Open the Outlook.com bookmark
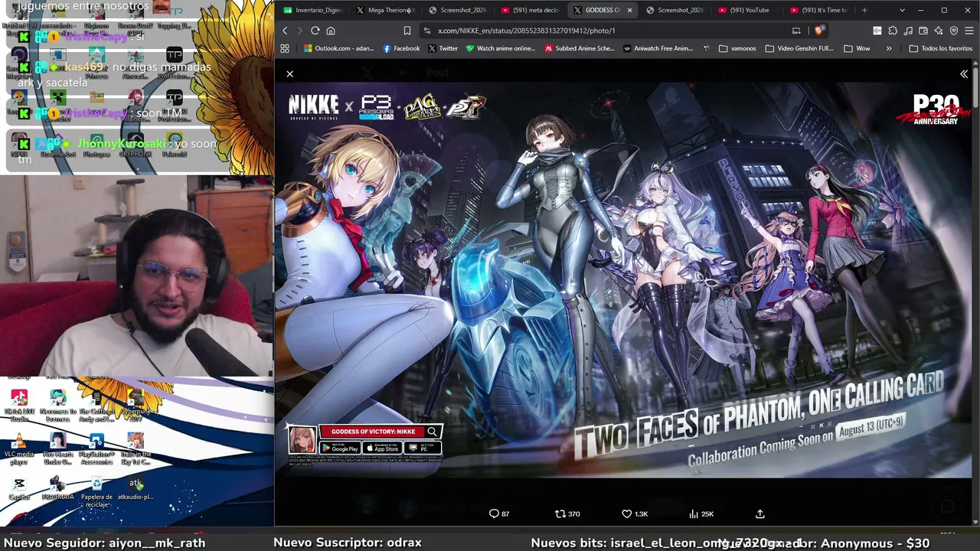 pyautogui.click(x=339, y=48)
